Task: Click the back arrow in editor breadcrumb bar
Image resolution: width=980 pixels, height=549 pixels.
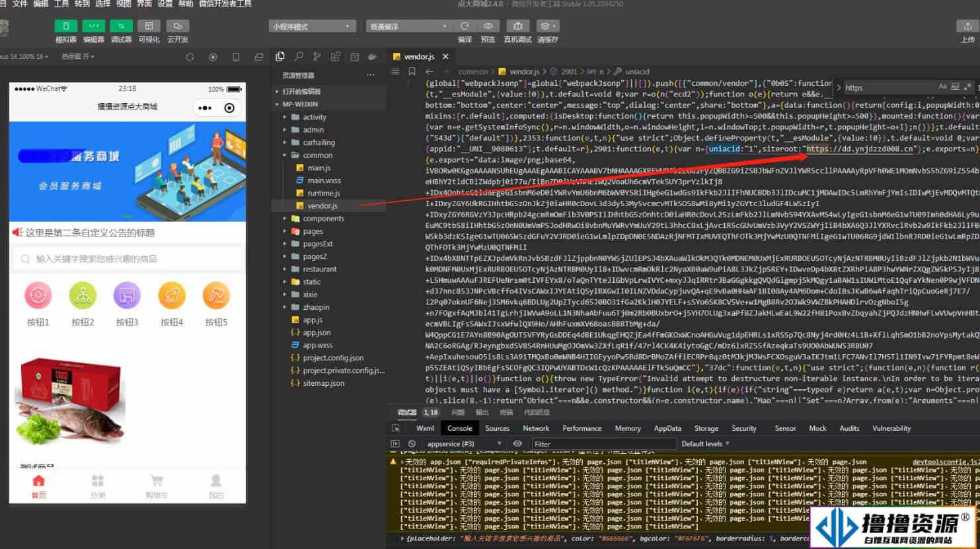Action: pos(430,71)
